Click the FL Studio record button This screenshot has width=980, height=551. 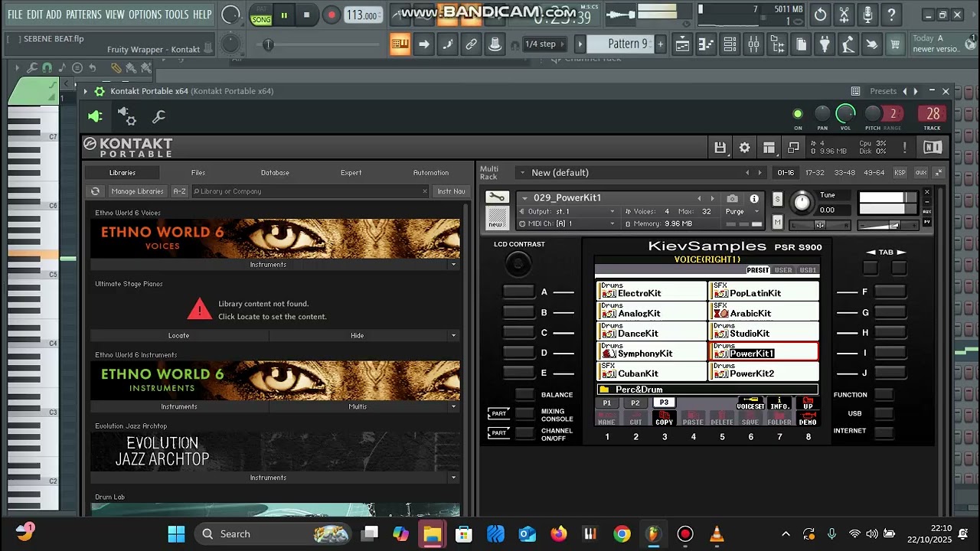click(x=331, y=15)
